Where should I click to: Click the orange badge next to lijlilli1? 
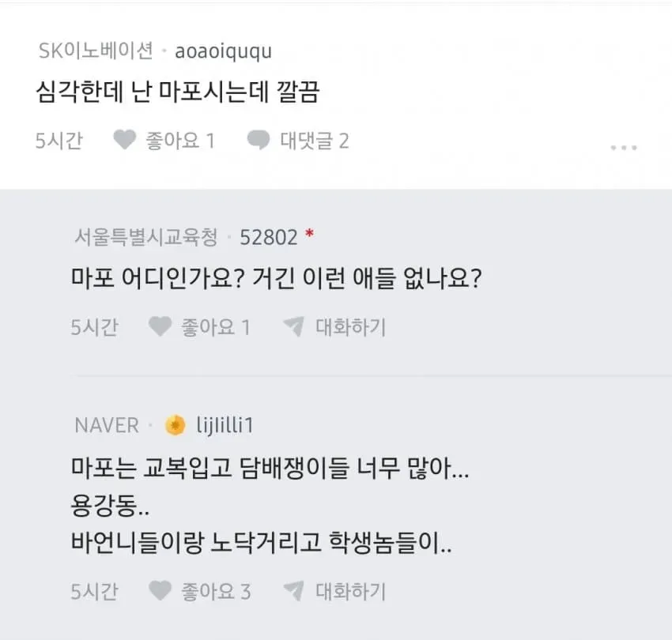(176, 425)
